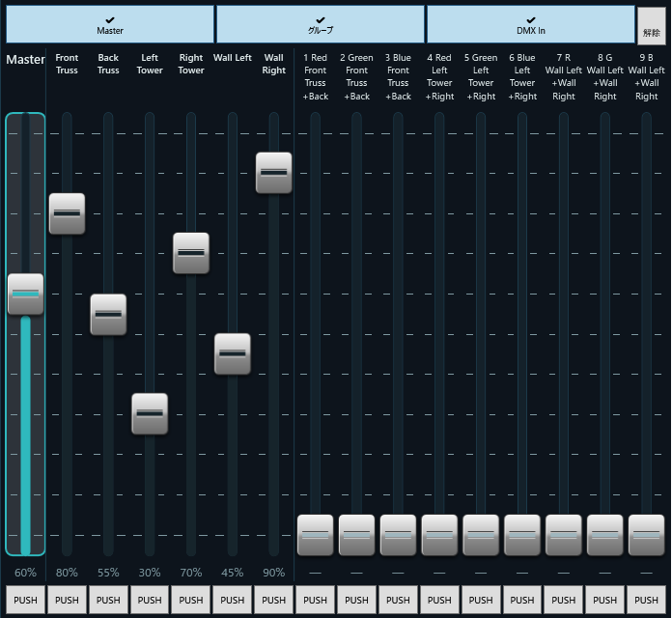Click the 2 Green Front Truss fader handle
672x618 pixels.
click(x=356, y=535)
